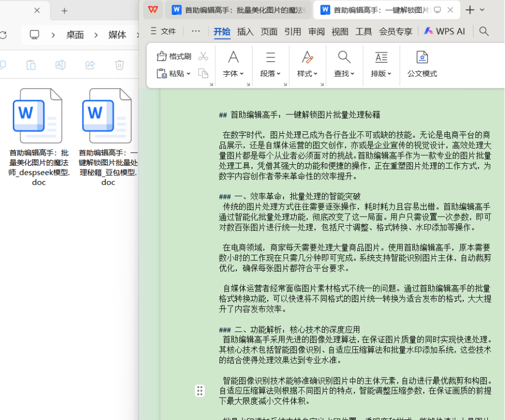Open the Styles (样式) tool group
The width and height of the screenshot is (505, 420).
click(307, 64)
